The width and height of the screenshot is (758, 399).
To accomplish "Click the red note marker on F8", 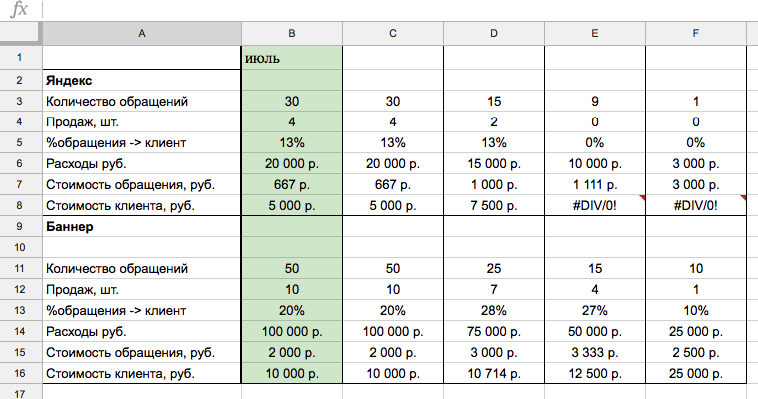I will tap(743, 197).
